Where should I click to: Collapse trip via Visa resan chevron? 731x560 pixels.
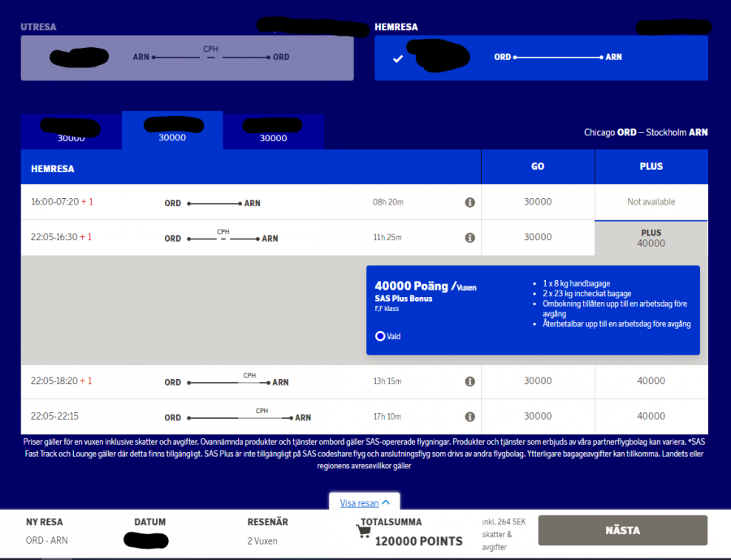(x=386, y=503)
